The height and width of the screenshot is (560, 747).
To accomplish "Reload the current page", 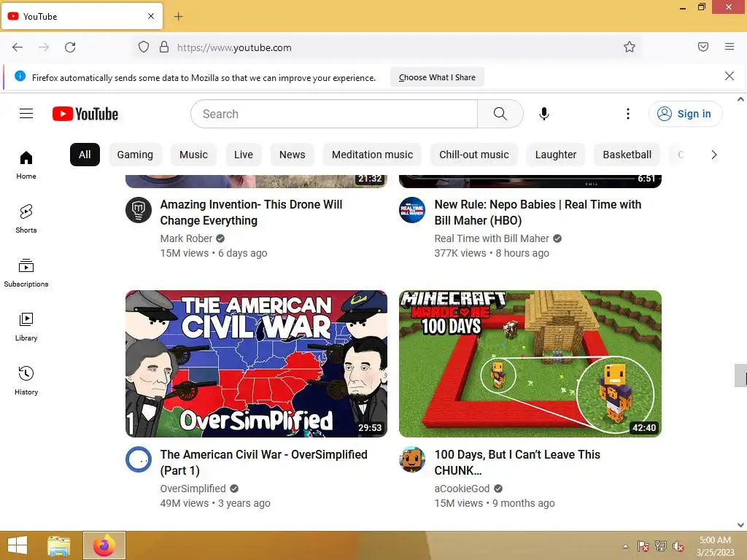I will click(x=70, y=47).
